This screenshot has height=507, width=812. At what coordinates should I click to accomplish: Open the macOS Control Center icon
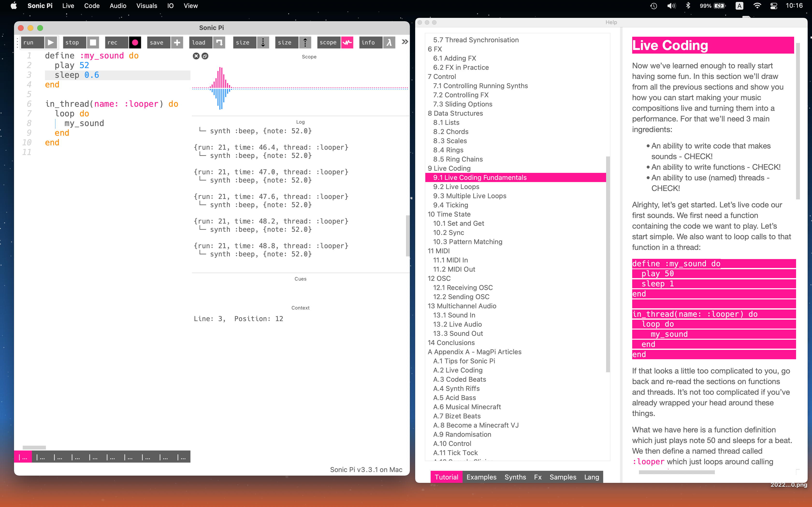(x=773, y=6)
